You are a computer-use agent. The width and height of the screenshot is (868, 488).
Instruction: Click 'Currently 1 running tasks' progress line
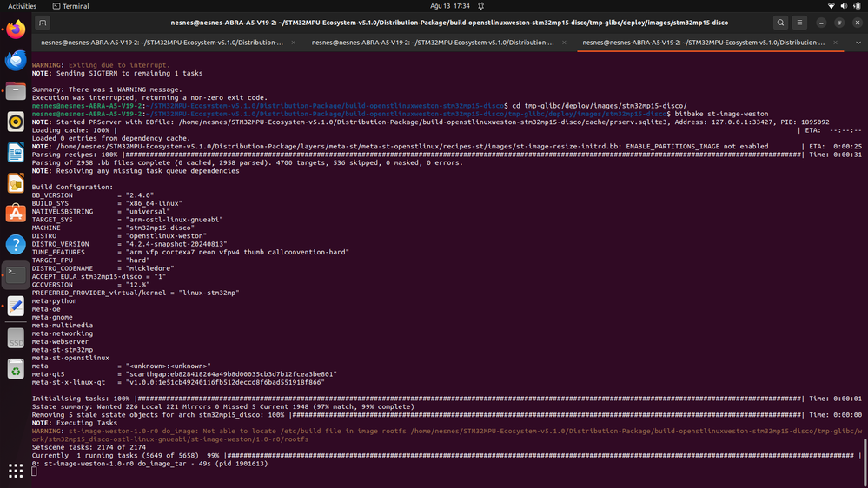(x=447, y=455)
